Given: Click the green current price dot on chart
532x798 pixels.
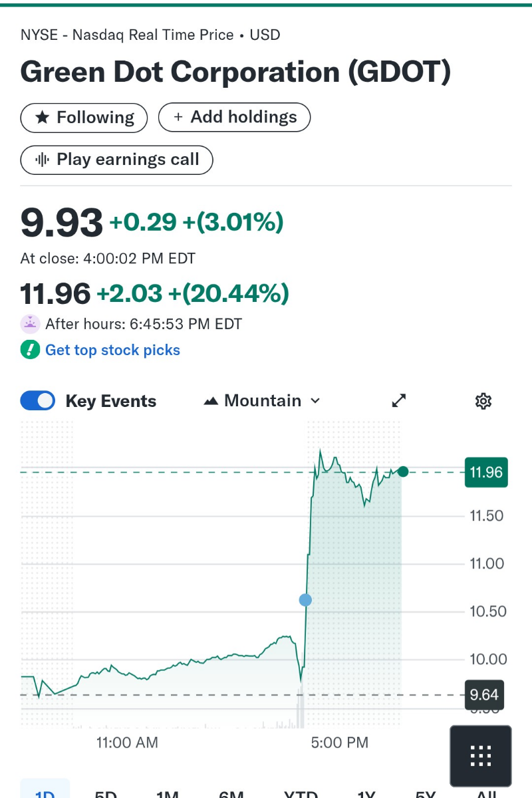Looking at the screenshot, I should tap(402, 471).
